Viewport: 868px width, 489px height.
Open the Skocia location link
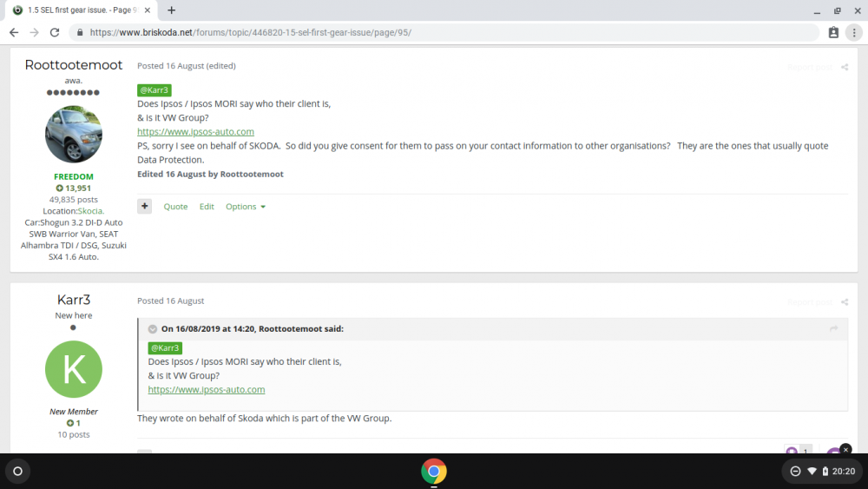91,211
